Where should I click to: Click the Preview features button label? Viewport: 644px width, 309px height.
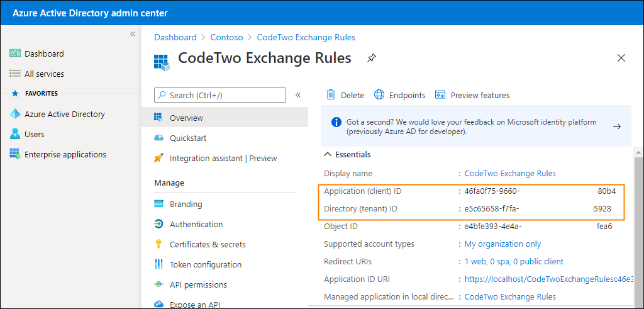(480, 95)
